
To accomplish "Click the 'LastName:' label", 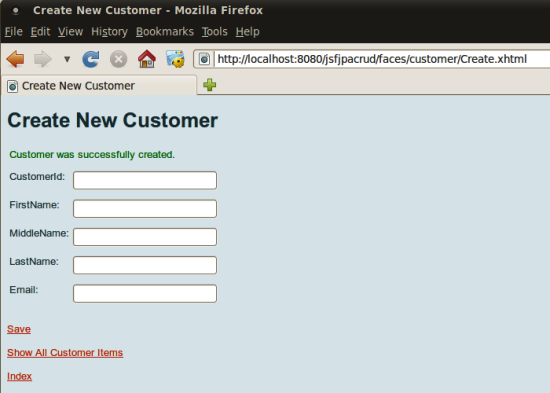I will tap(34, 261).
